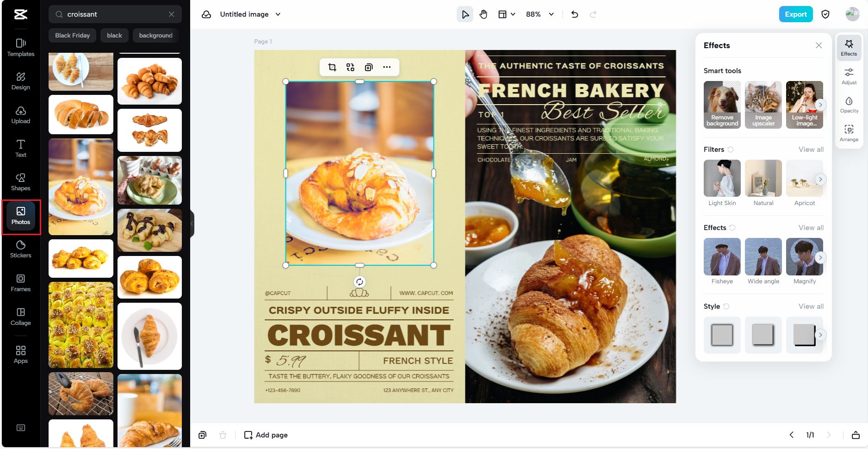This screenshot has height=449, width=868.
Task: Click the cloud save icon
Action: 206,14
